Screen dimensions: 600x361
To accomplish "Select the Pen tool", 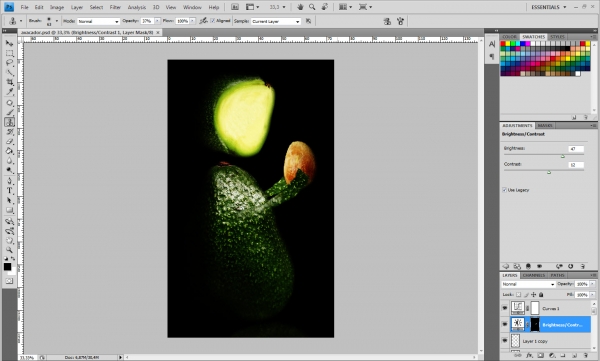I will [9, 181].
